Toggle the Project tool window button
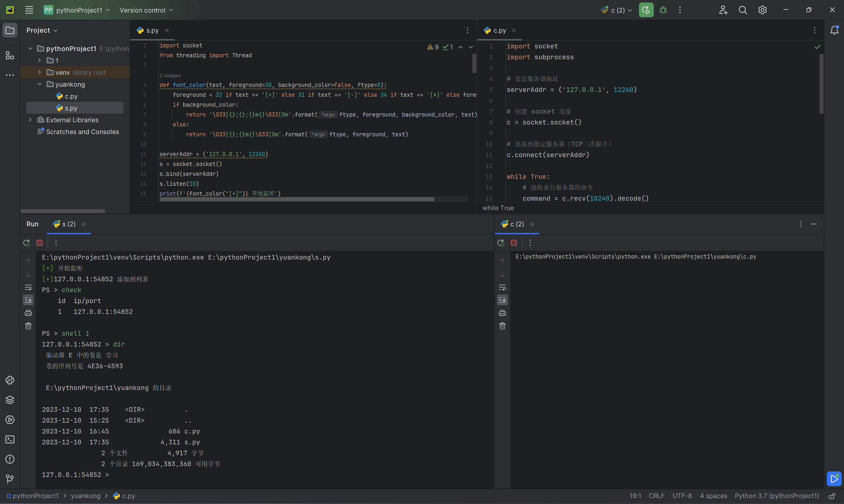This screenshot has width=844, height=504. pyautogui.click(x=10, y=30)
